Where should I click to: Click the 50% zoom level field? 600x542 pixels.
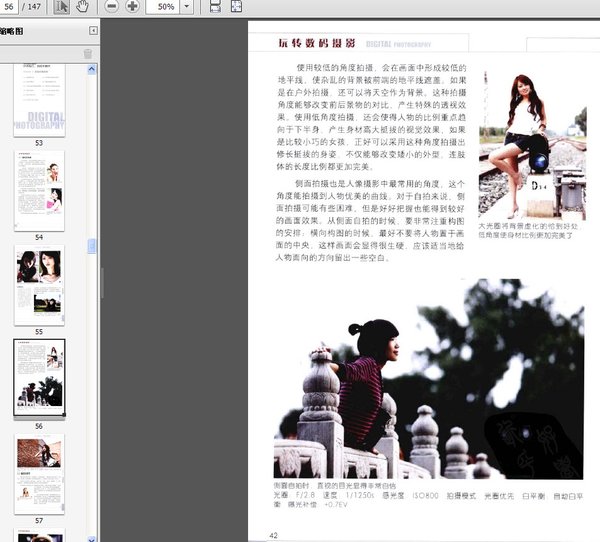[x=164, y=6]
